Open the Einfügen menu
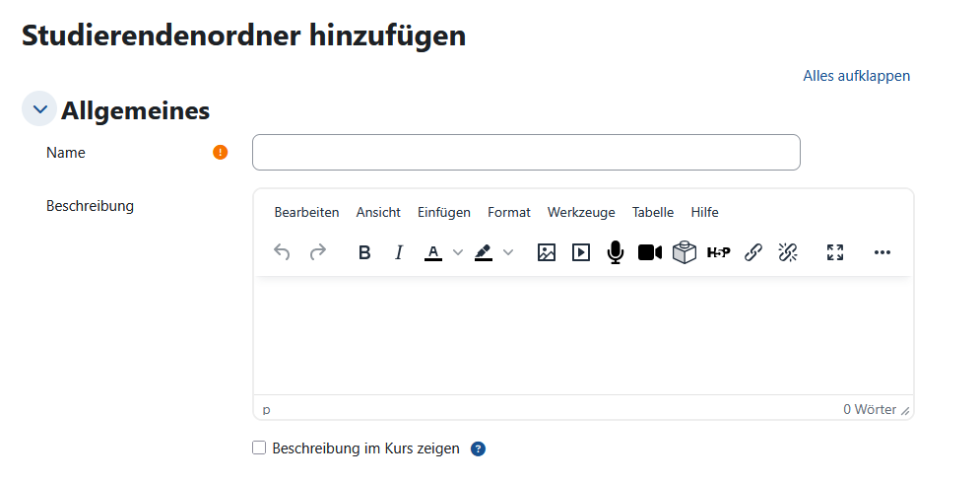The width and height of the screenshot is (980, 482). [444, 213]
